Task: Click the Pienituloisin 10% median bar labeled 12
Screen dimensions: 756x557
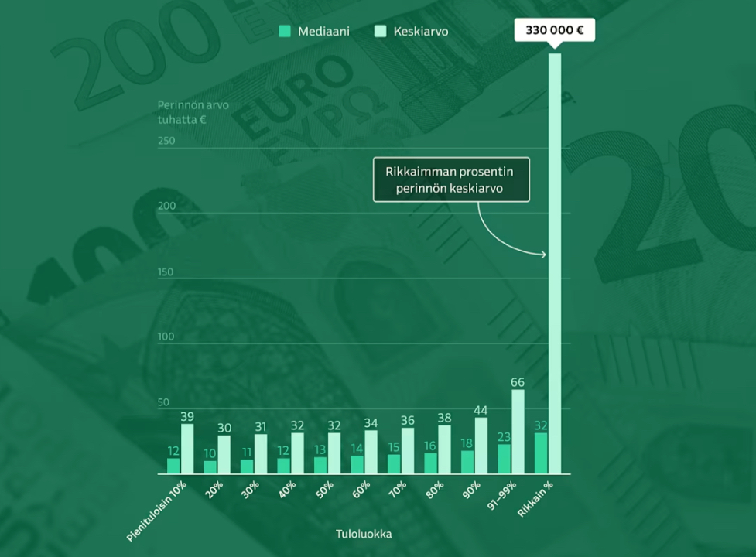Action: coord(173,466)
